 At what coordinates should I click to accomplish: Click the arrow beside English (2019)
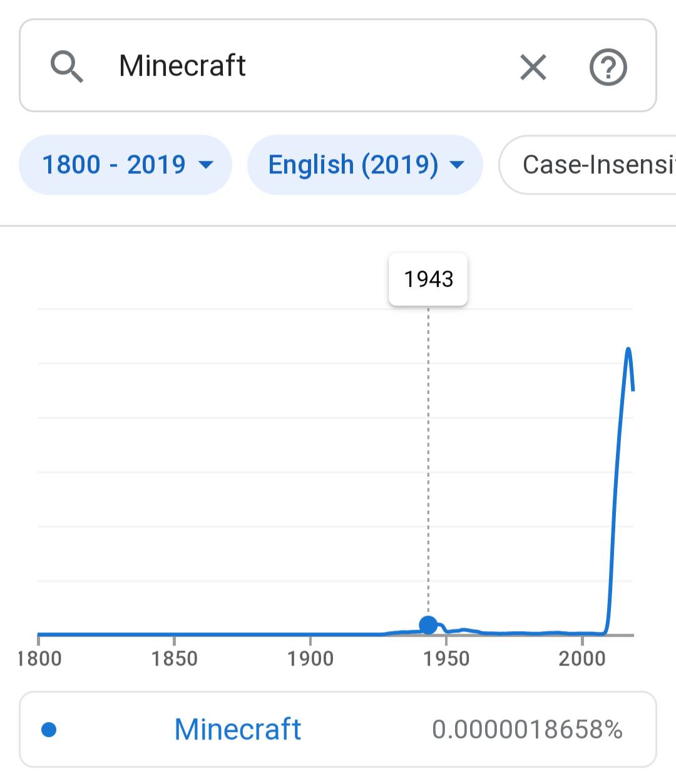[x=458, y=165]
